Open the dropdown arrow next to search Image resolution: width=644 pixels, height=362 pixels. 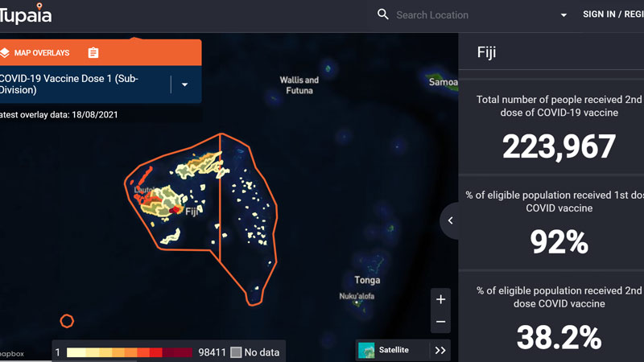point(563,14)
